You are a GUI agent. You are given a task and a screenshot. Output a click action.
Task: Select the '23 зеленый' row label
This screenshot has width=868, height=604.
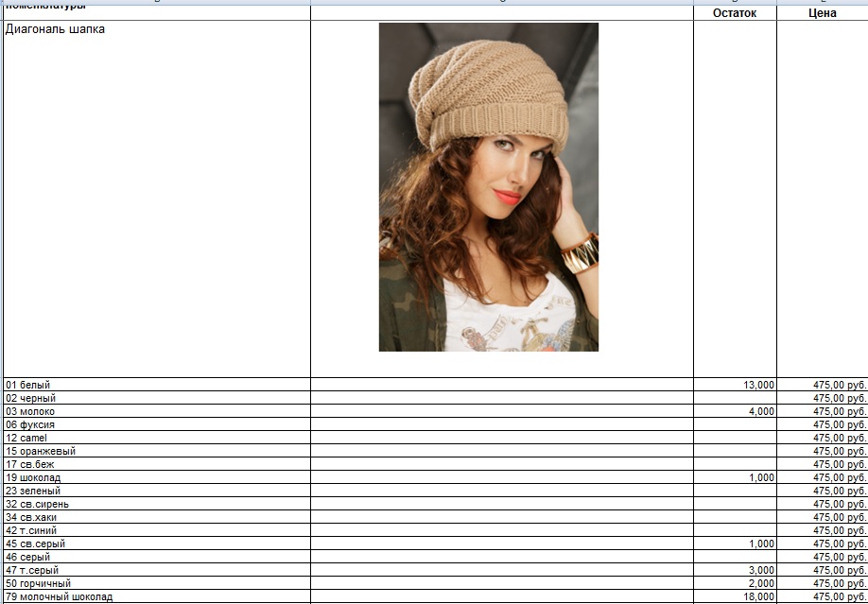[33, 492]
